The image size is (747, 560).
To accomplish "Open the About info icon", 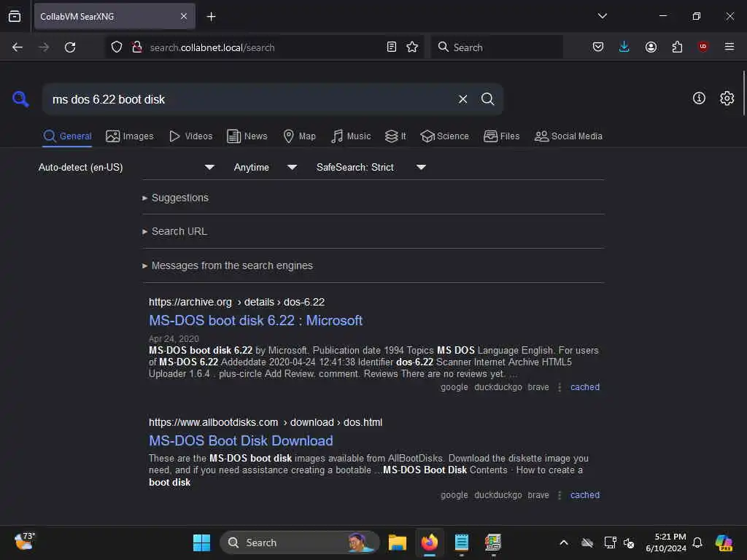I will pyautogui.click(x=699, y=98).
